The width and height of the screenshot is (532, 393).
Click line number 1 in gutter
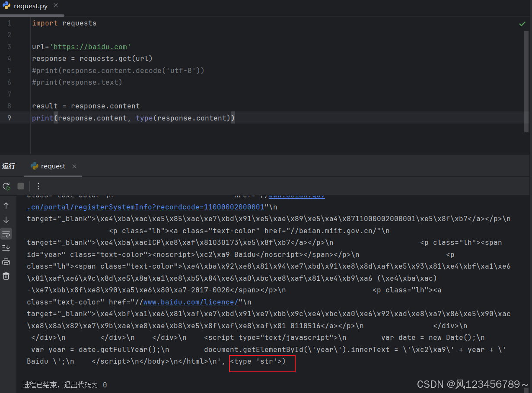[x=10, y=23]
